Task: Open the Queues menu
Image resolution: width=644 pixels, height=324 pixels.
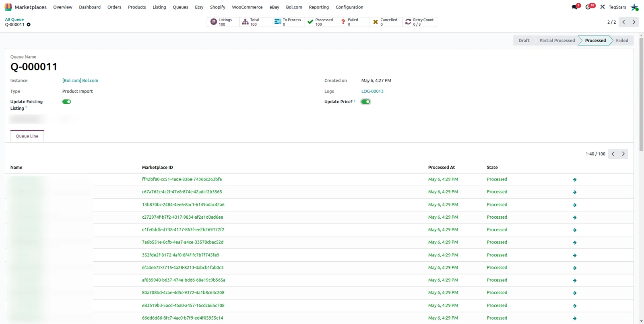Action: tap(180, 7)
